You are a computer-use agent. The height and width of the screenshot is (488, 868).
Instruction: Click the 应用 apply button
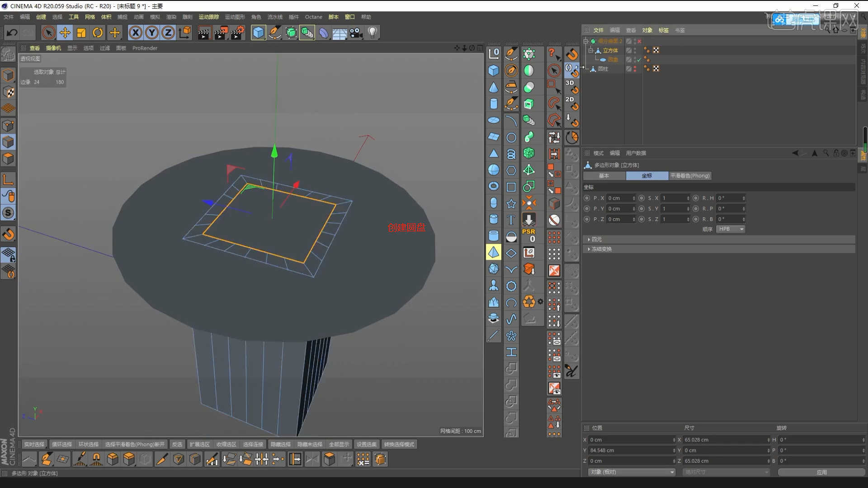(x=821, y=472)
